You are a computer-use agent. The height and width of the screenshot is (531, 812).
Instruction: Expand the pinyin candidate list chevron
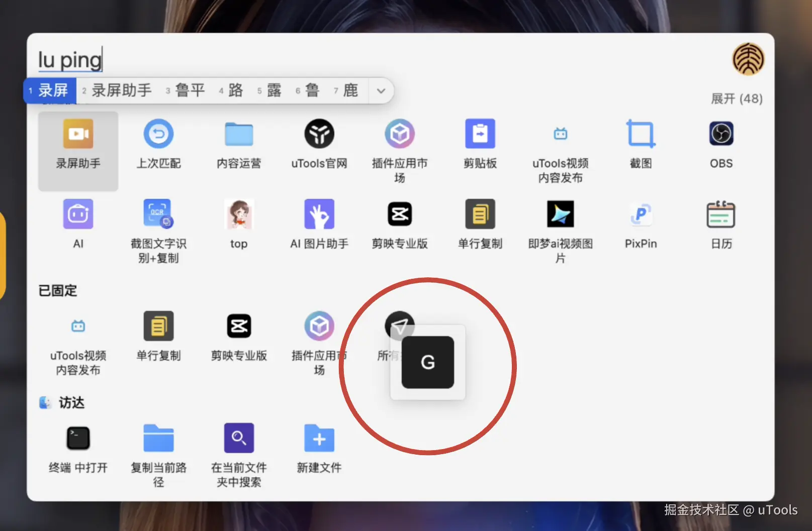381,91
